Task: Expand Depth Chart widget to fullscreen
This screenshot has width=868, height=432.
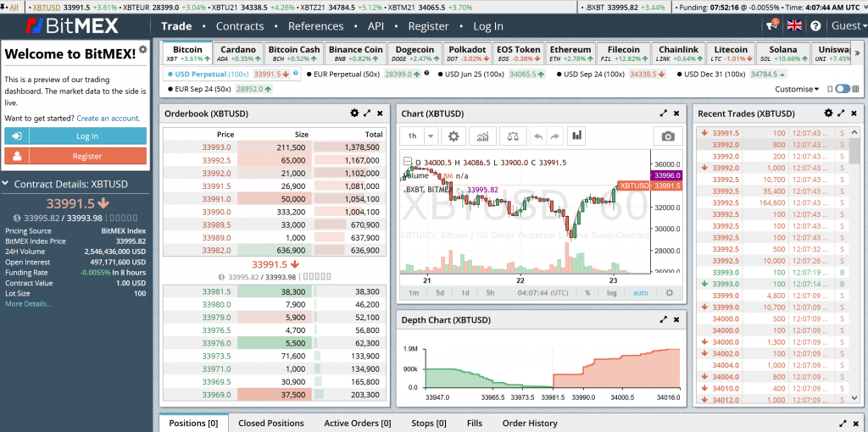Action: click(x=663, y=319)
